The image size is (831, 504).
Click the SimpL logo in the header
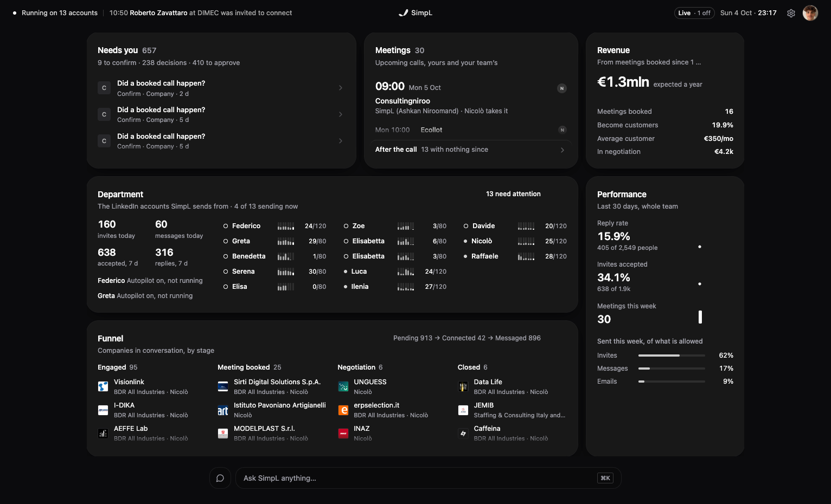tap(415, 13)
